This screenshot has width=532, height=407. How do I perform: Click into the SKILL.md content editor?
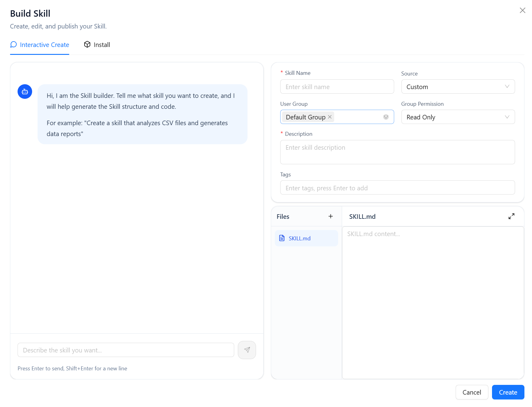433,302
